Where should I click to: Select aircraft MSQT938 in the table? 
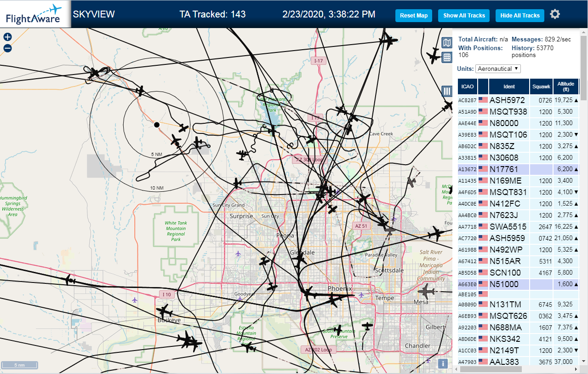click(519, 112)
